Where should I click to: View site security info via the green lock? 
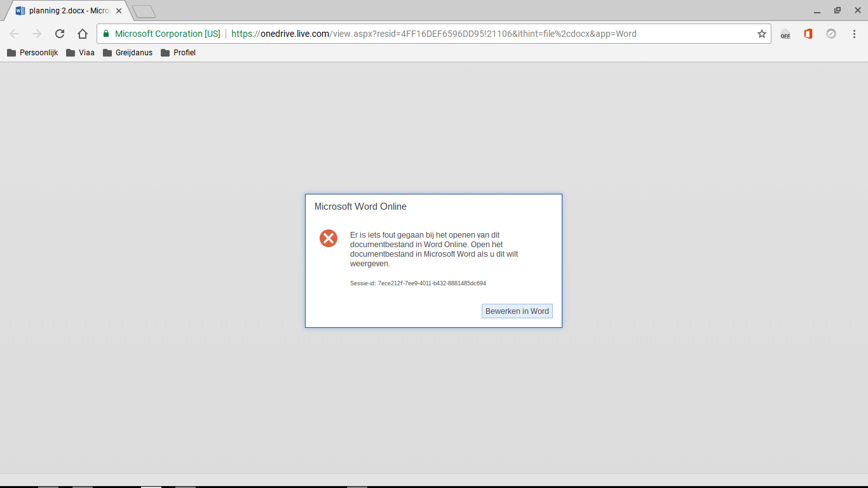106,34
